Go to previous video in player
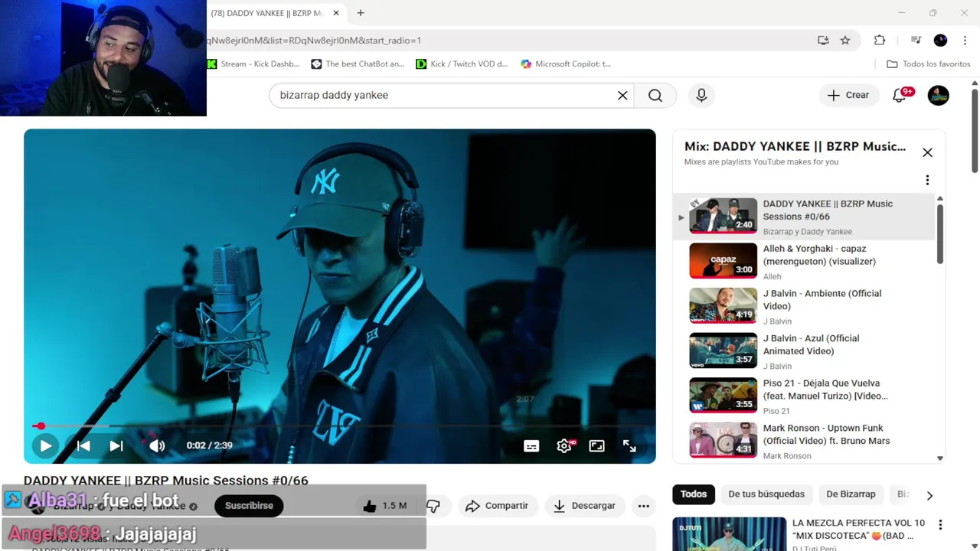The height and width of the screenshot is (551, 980). (x=83, y=445)
